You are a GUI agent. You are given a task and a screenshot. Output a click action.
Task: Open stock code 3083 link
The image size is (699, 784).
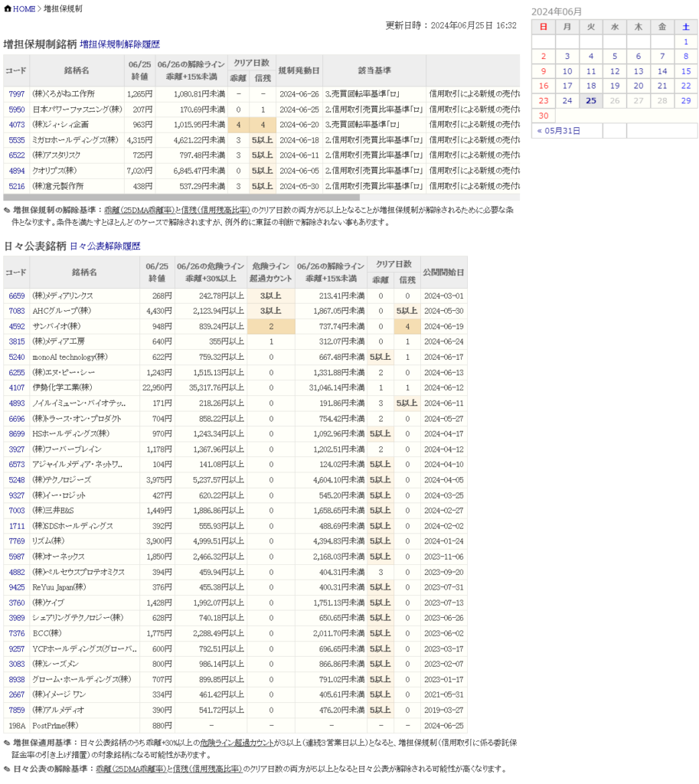(x=17, y=664)
